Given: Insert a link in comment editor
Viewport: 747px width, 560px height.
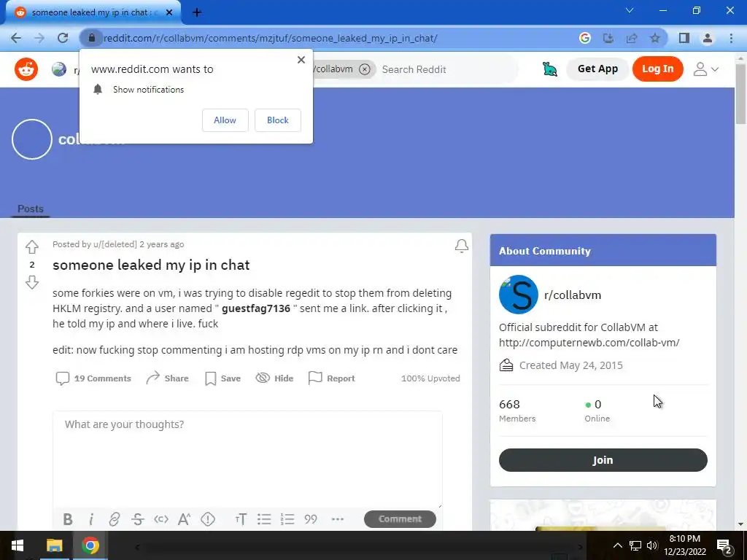Looking at the screenshot, I should click(115, 519).
